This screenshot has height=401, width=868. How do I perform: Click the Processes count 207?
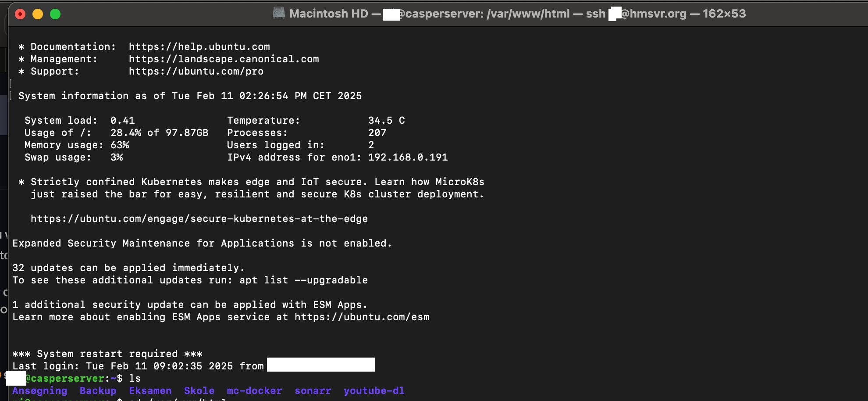[377, 132]
